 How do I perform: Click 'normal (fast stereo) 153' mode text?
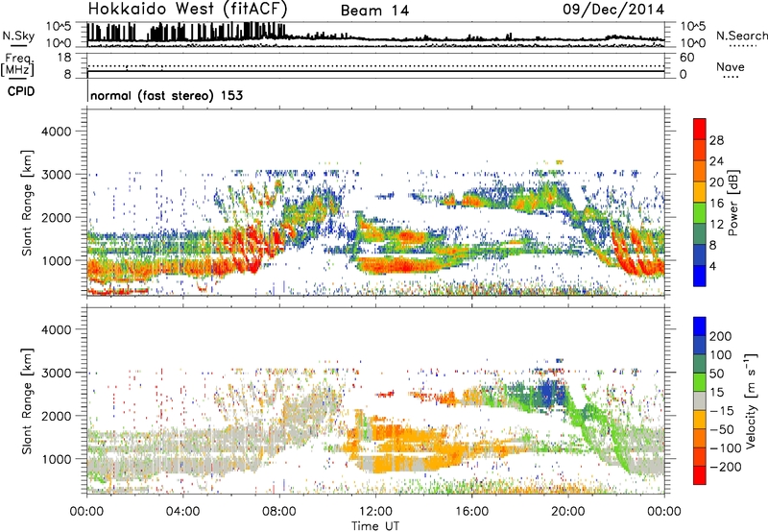[166, 95]
